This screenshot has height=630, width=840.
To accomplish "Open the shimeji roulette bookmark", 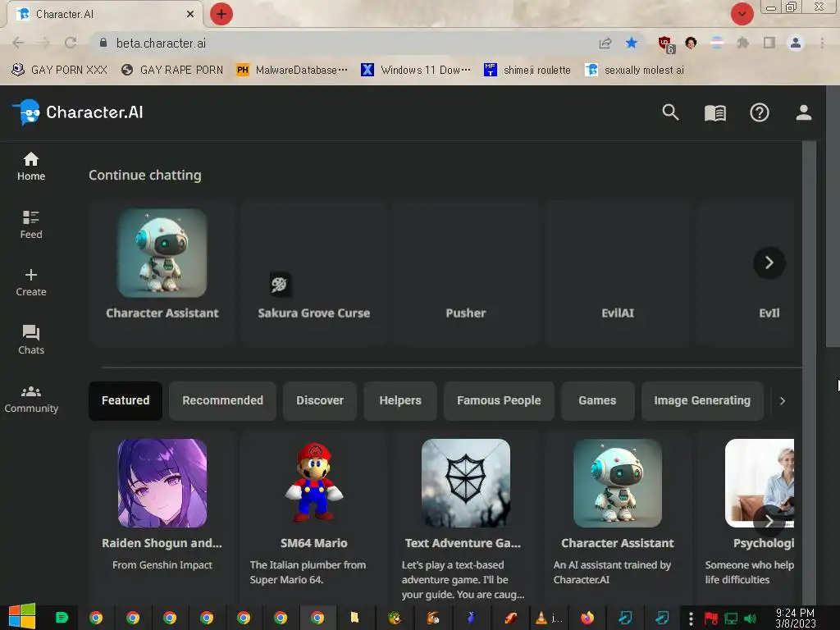I will (x=527, y=71).
